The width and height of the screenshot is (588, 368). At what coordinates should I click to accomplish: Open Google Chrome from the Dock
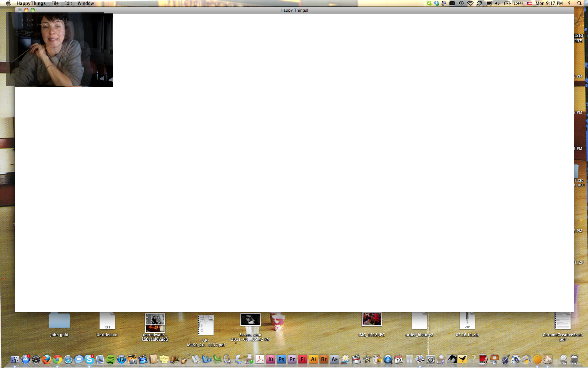click(x=57, y=359)
